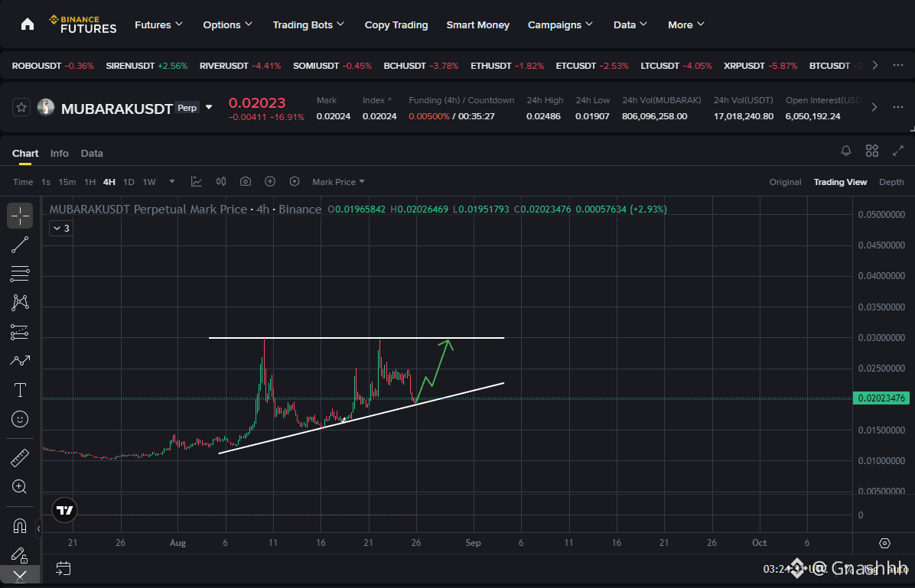The image size is (915, 588).
Task: Select the 1D interval
Action: pos(129,182)
